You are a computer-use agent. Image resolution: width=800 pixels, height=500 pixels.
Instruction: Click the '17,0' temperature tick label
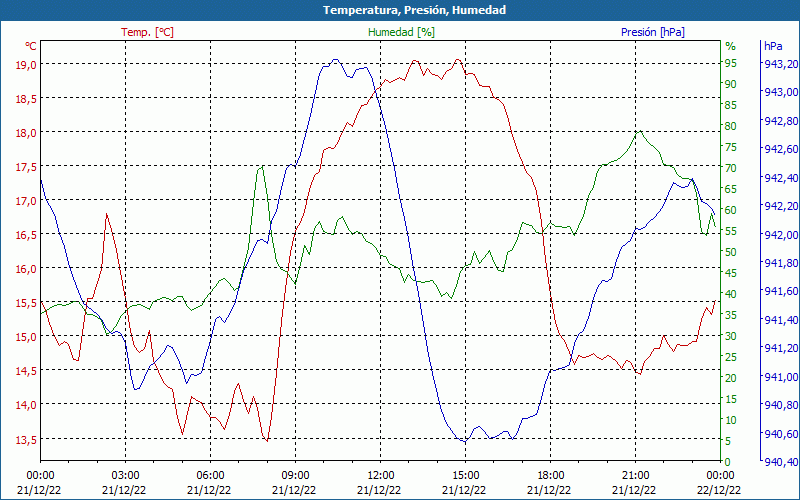[x=26, y=201]
